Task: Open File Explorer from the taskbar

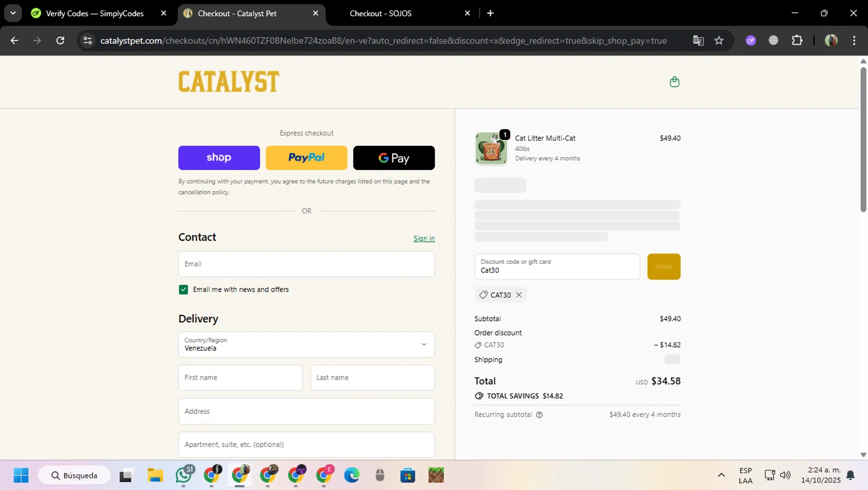Action: 155,476
